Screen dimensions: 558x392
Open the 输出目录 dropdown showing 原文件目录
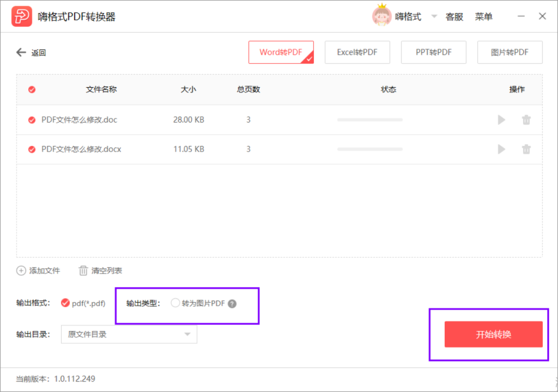pos(129,334)
